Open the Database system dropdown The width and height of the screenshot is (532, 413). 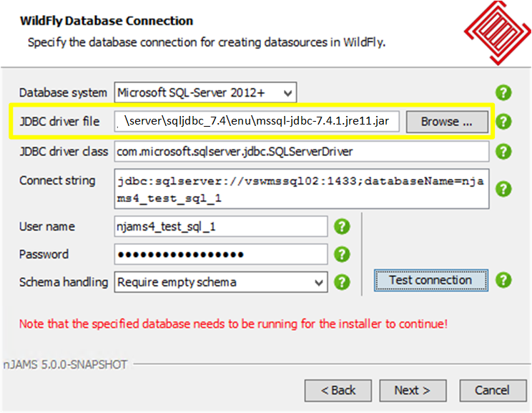point(206,92)
